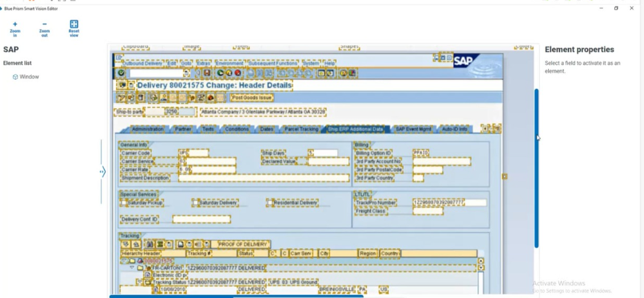This screenshot has width=644, height=298.
Task: Open the Subsequent Functions menu
Action: click(273, 64)
